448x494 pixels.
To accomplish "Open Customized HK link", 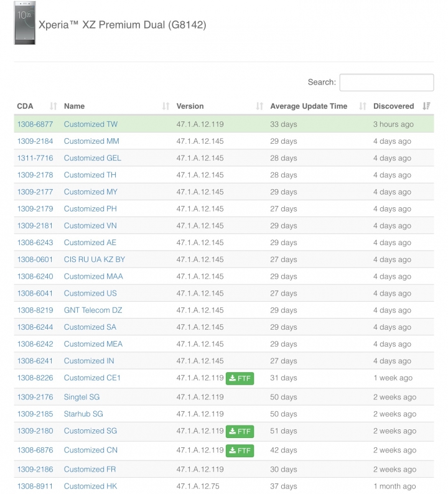I will click(x=90, y=486).
